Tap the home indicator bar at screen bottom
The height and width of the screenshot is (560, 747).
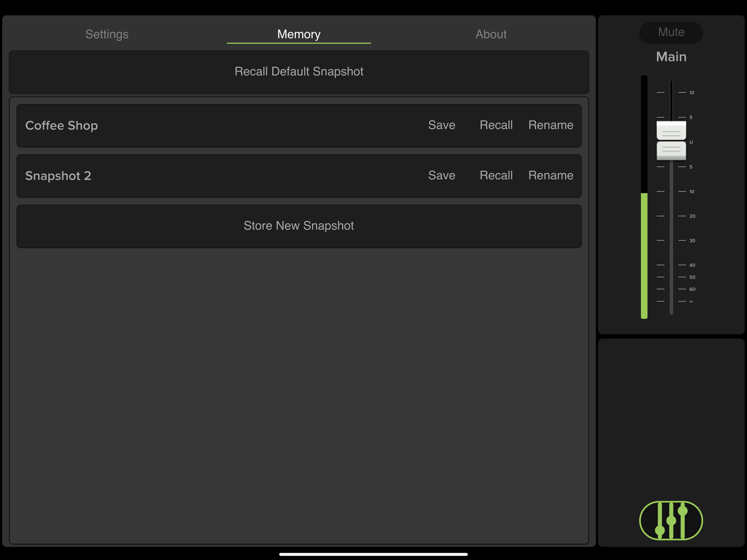point(373,554)
